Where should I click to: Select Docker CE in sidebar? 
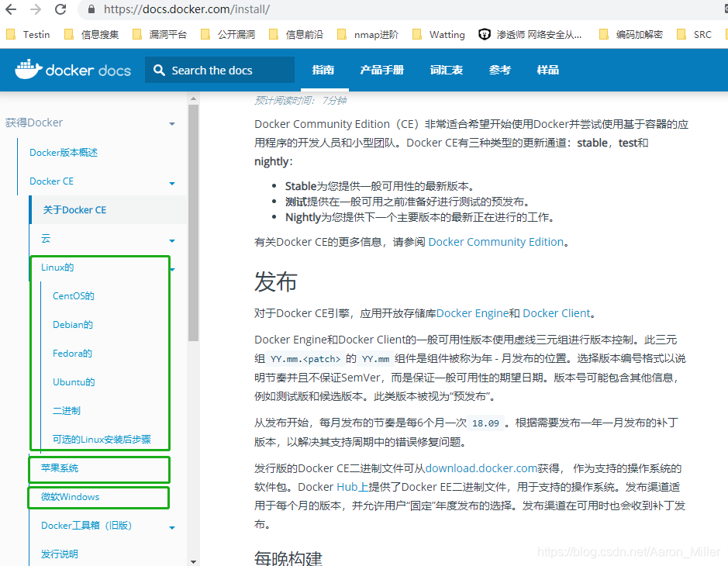tap(51, 181)
